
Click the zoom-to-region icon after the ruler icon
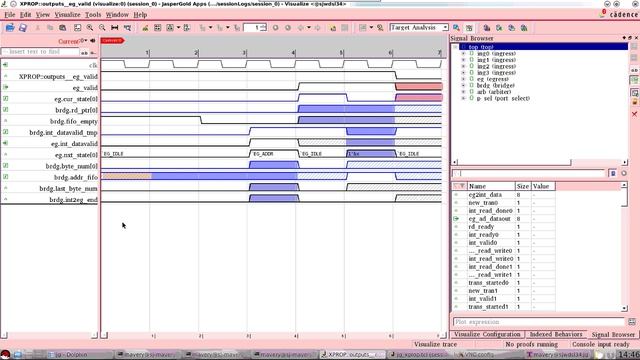coord(127,28)
